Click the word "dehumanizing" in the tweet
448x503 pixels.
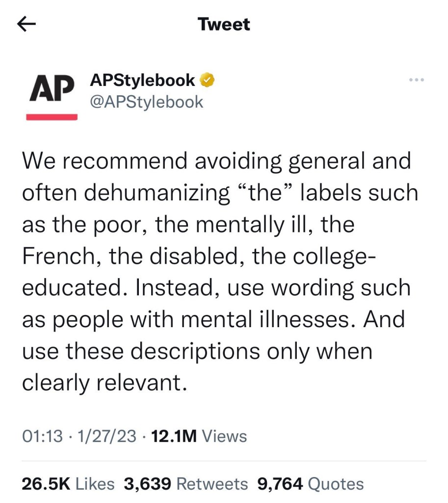(157, 193)
